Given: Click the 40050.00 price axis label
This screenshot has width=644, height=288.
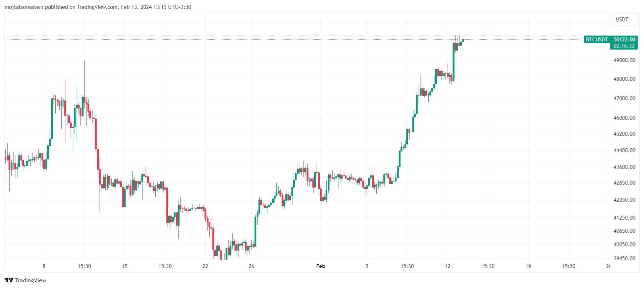Looking at the screenshot, I should 624,244.
